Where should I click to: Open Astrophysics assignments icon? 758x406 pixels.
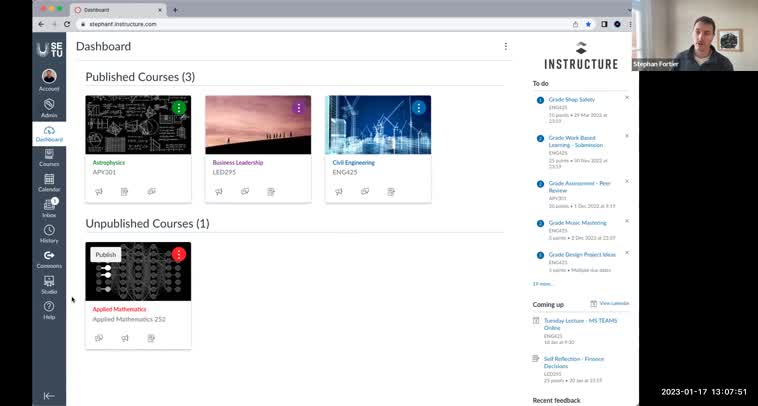[x=124, y=191]
